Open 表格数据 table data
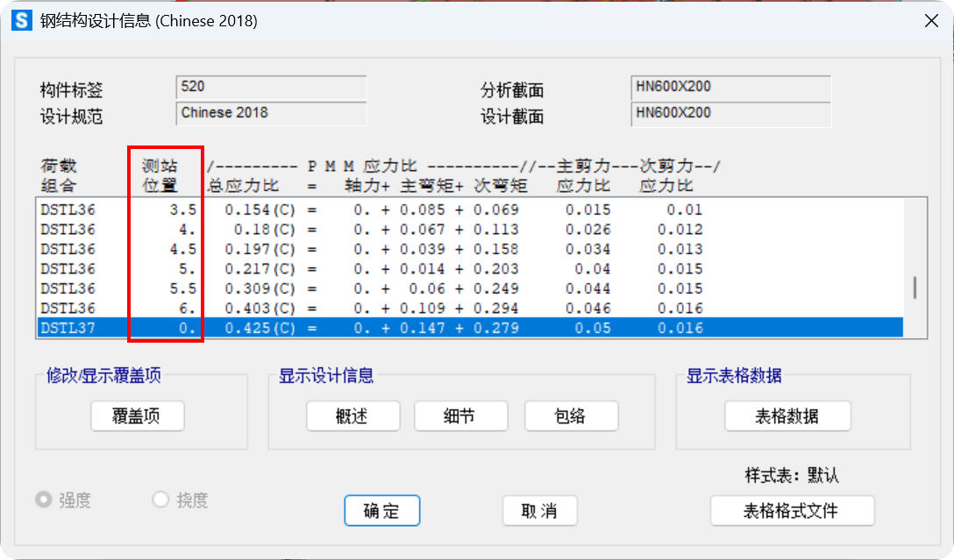The image size is (954, 560). pyautogui.click(x=787, y=416)
